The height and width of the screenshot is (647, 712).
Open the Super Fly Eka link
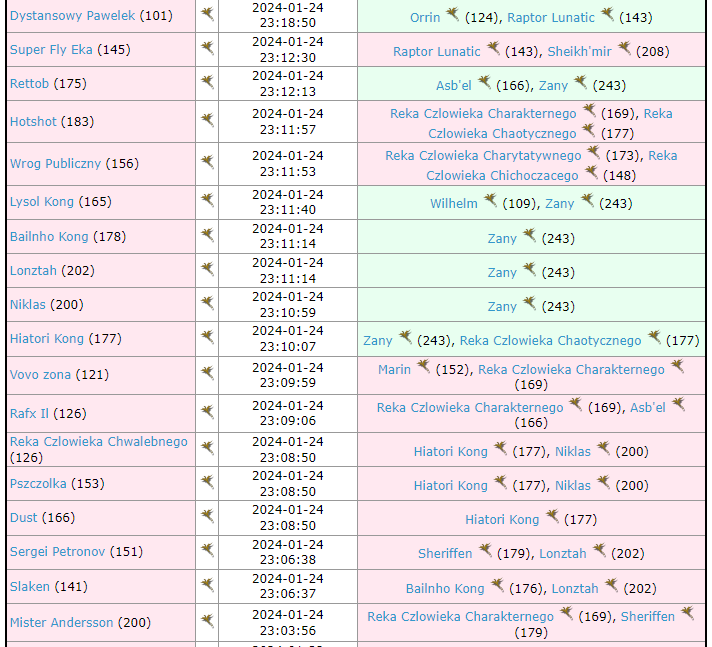coord(57,50)
